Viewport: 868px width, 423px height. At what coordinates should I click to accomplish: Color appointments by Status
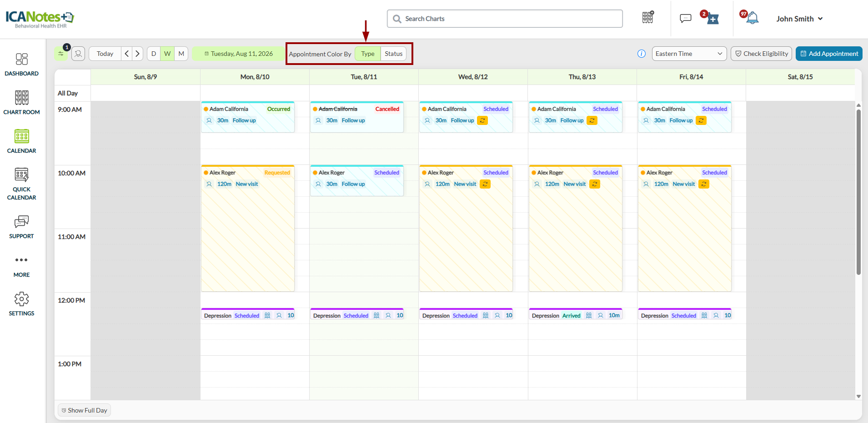click(x=394, y=54)
